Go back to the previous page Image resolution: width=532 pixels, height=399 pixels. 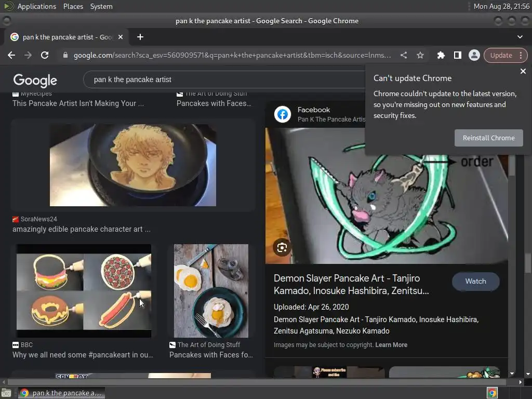pos(11,55)
